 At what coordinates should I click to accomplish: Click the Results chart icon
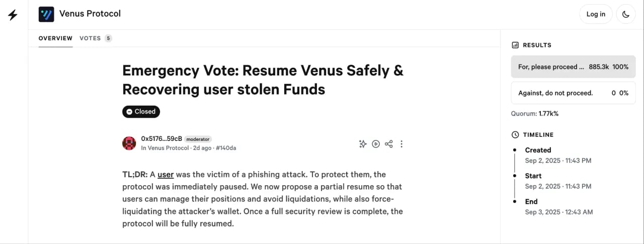[515, 45]
